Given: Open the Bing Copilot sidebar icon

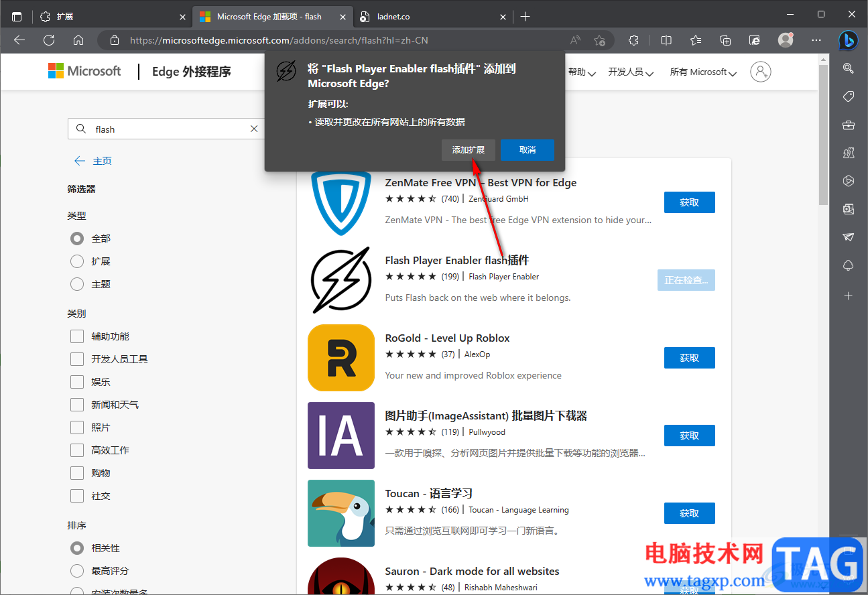Looking at the screenshot, I should click(848, 40).
